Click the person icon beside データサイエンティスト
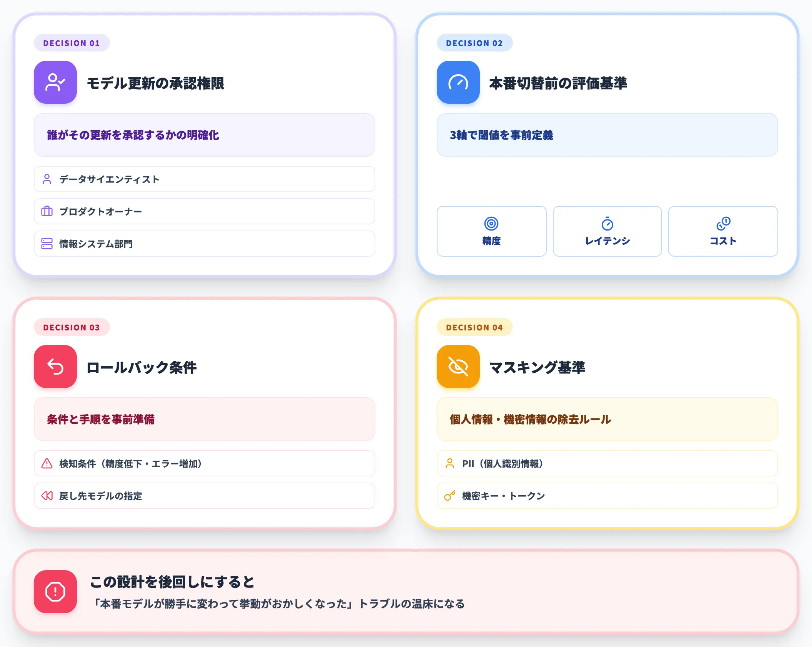Screen dimensions: 812x647 tap(47, 179)
